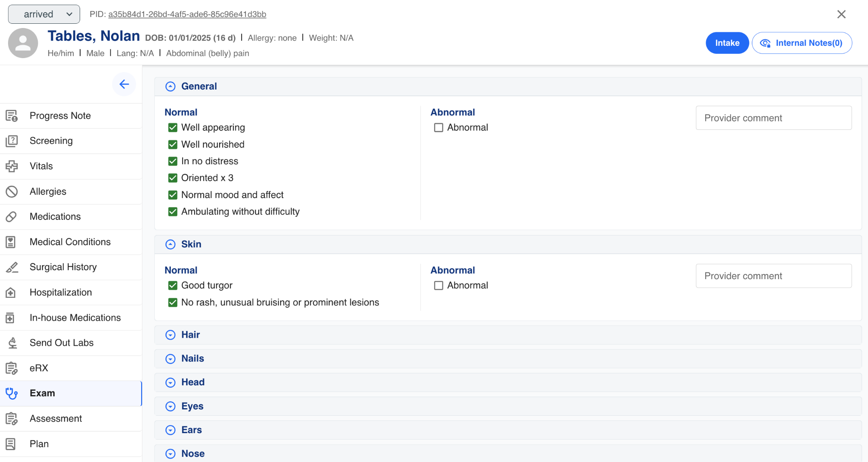Click the eRX prescription icon
Screen dimensions: 868x462
pos(11,368)
